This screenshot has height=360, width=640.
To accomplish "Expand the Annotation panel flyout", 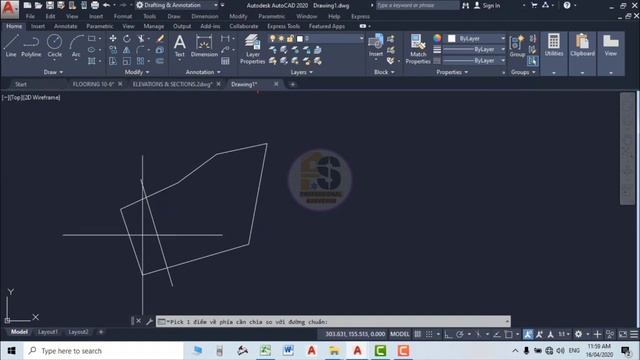I will click(x=203, y=72).
